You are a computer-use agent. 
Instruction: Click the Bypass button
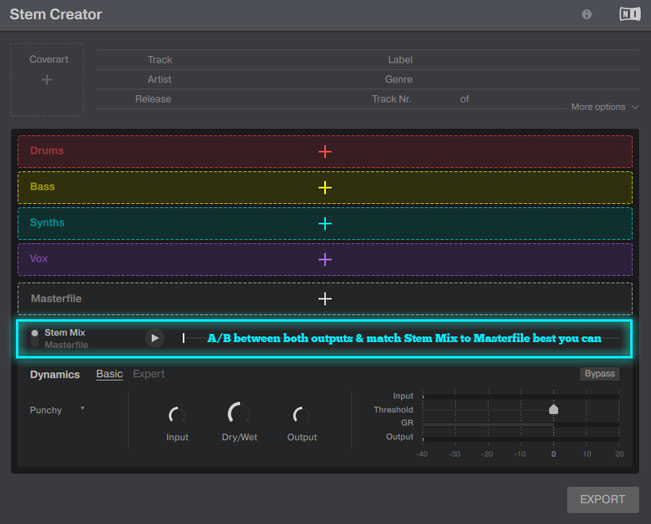tap(600, 373)
